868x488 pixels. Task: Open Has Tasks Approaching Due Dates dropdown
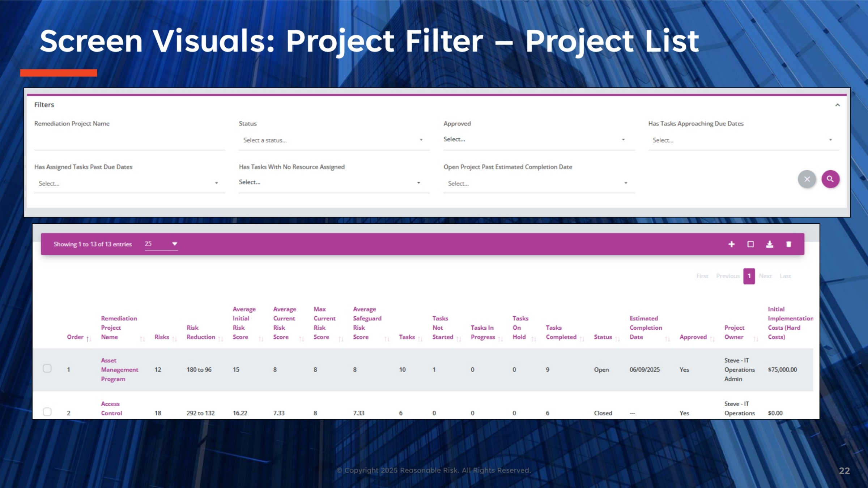pyautogui.click(x=744, y=140)
